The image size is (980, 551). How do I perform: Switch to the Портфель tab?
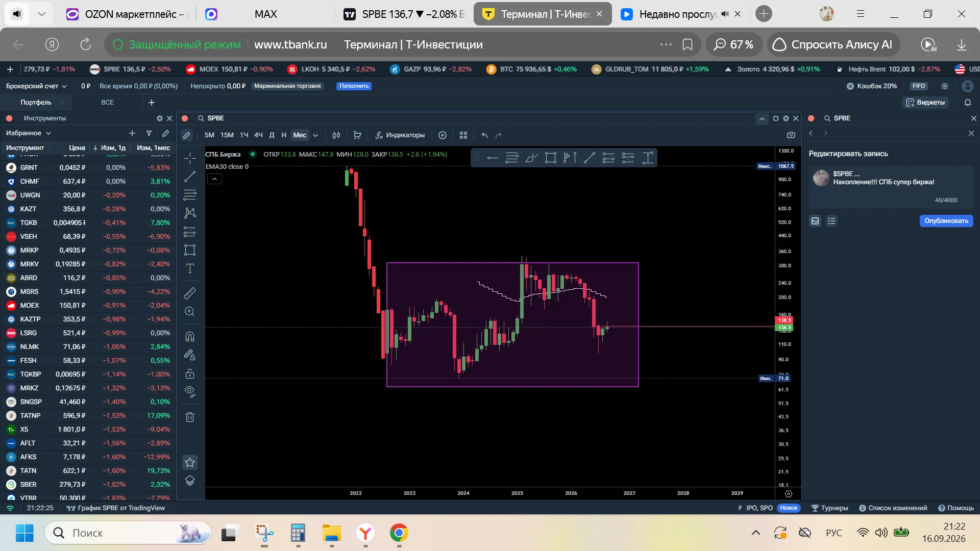click(x=36, y=103)
